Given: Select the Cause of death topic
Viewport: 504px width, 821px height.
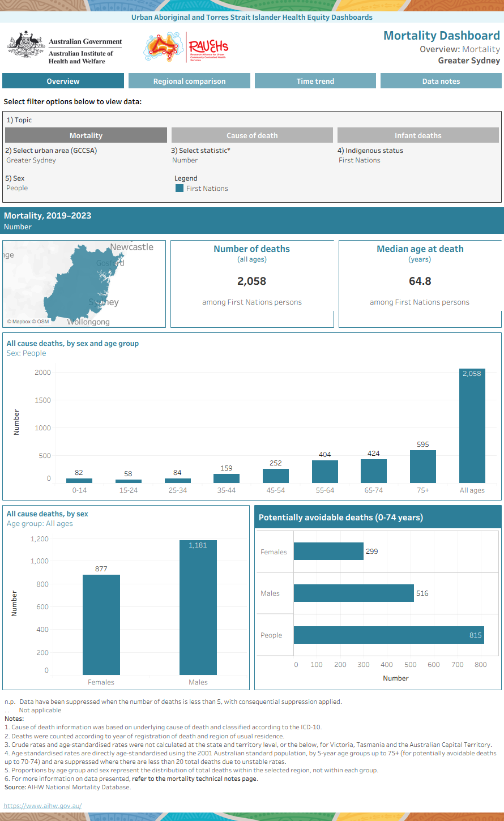Looking at the screenshot, I should pyautogui.click(x=252, y=135).
